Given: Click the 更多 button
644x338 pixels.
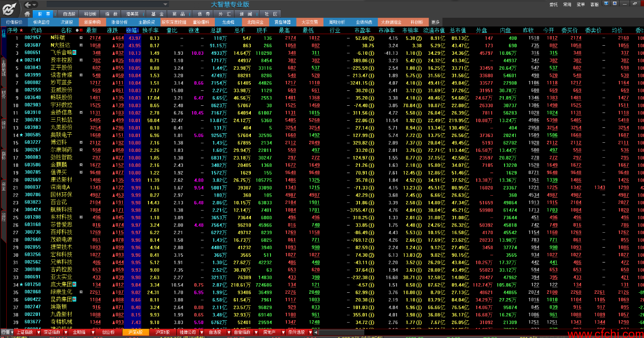Looking at the screenshot, I should tap(435, 22).
